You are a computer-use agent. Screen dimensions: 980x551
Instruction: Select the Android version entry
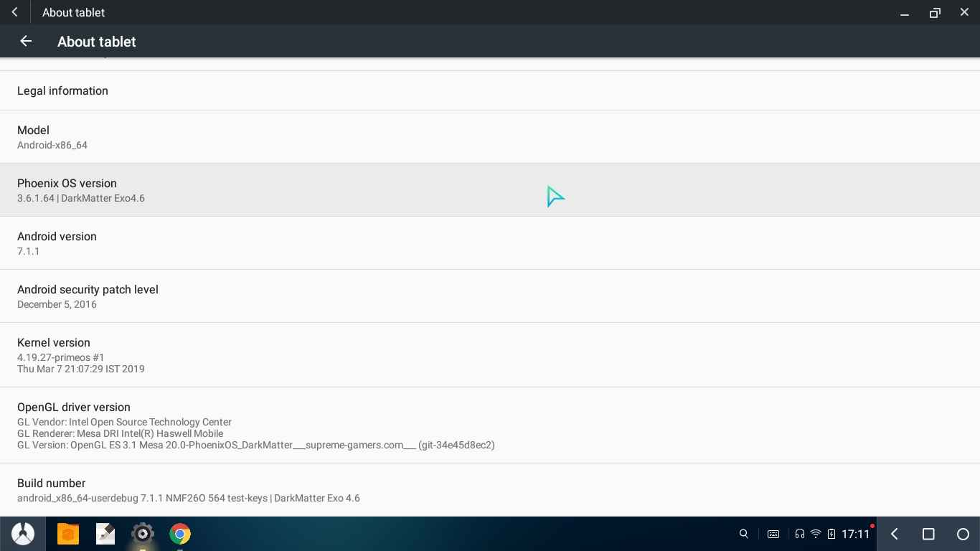pos(490,243)
